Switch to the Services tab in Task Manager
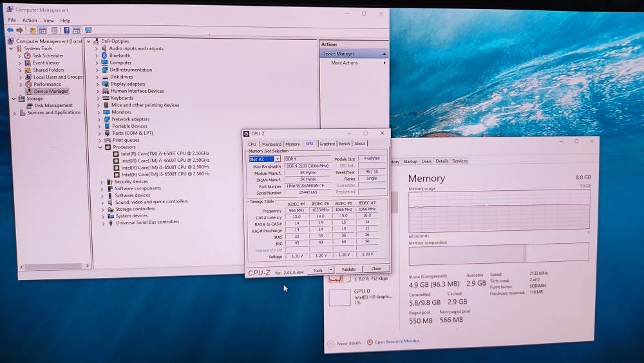This screenshot has width=644, height=363. pos(460,161)
